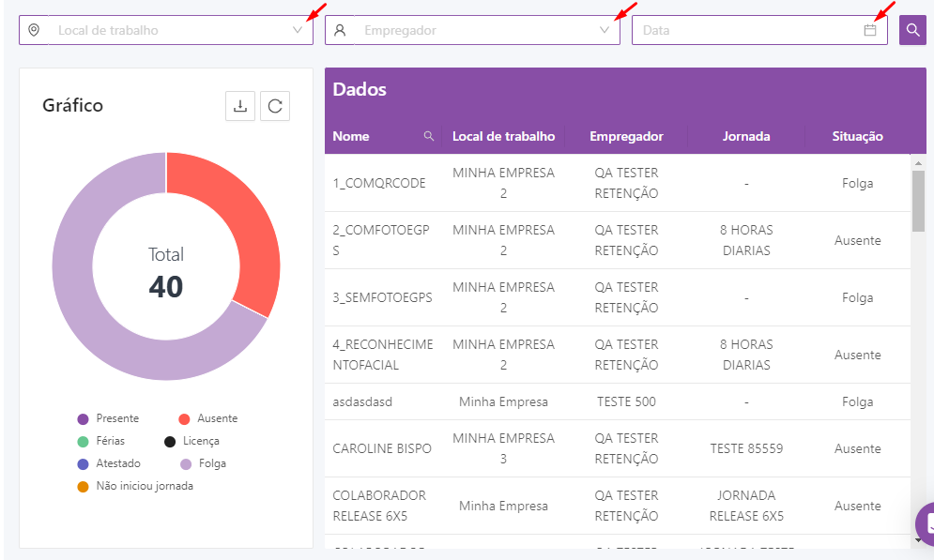Image resolution: width=934 pixels, height=560 pixels.
Task: Click the Jornada column header
Action: point(746,136)
